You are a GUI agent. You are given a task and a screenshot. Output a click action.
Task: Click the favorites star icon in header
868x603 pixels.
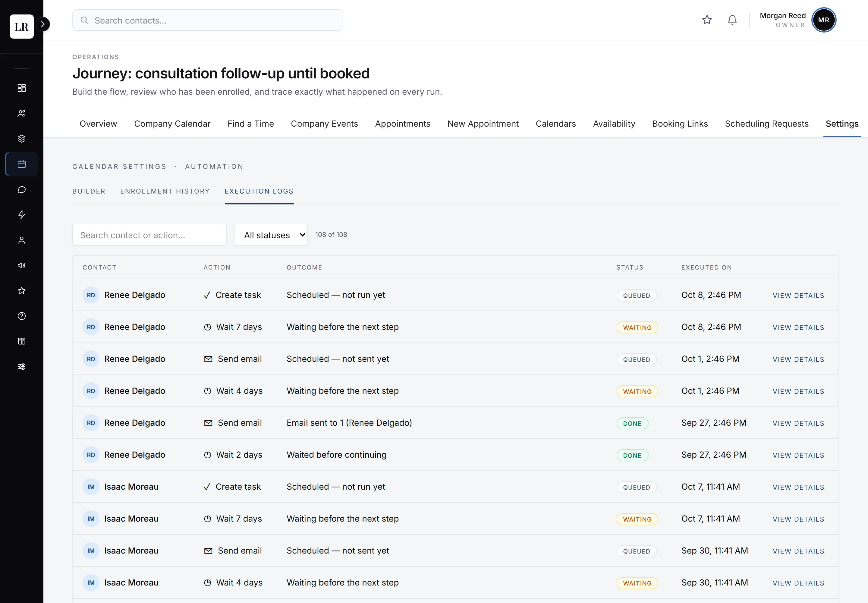tap(707, 20)
